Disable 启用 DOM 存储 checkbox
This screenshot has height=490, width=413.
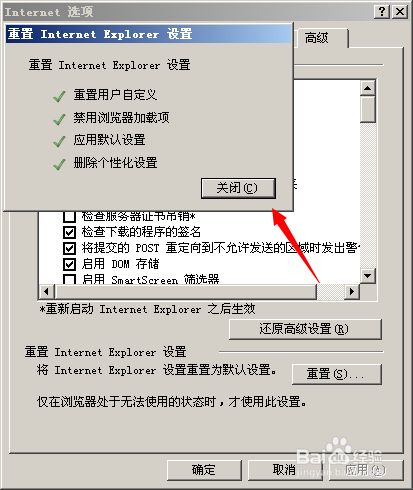(x=69, y=264)
